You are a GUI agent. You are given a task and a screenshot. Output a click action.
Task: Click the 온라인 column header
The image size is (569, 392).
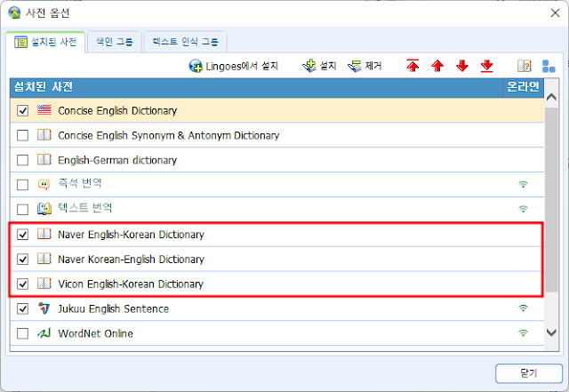click(523, 87)
